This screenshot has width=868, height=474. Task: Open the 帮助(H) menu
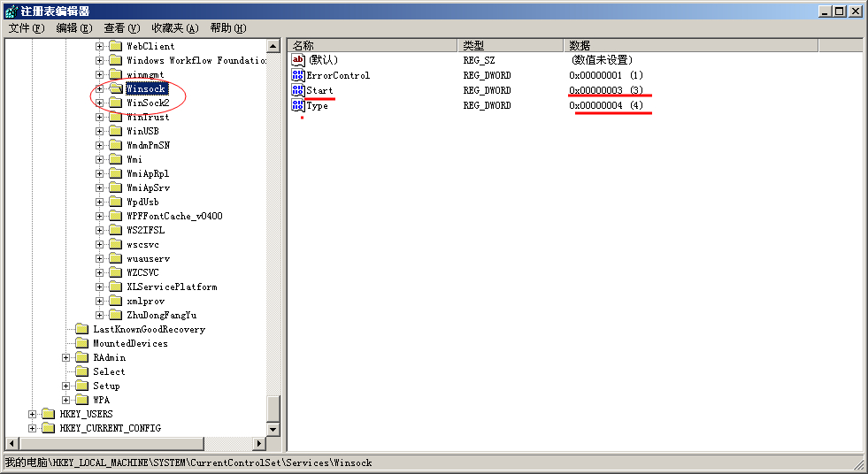[228, 28]
